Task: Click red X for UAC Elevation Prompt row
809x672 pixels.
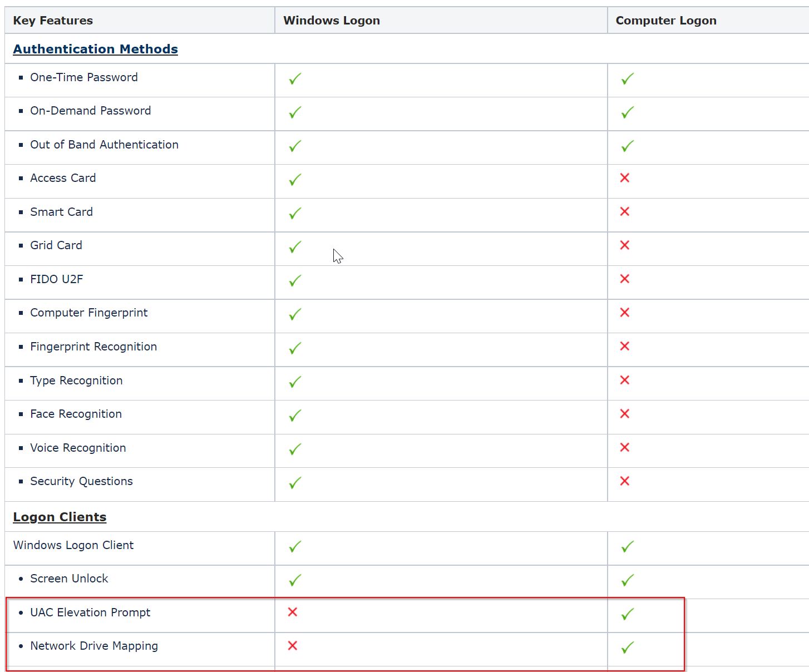Action: click(293, 612)
